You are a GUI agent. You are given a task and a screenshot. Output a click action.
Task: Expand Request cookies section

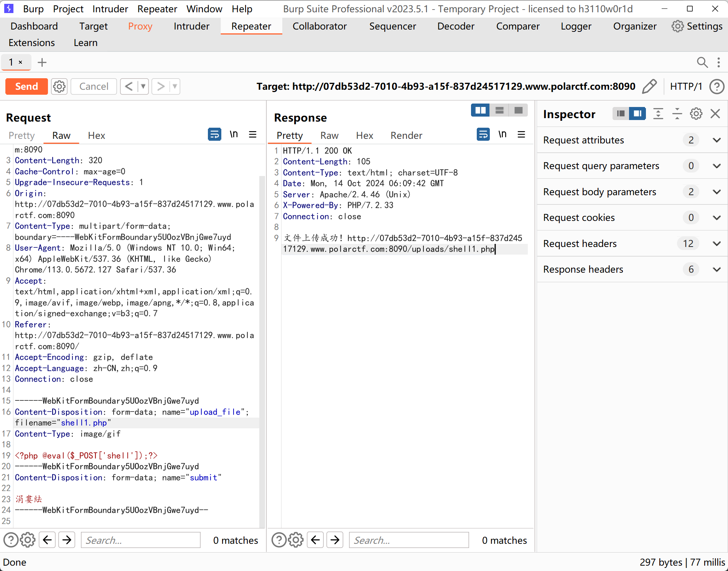click(632, 217)
